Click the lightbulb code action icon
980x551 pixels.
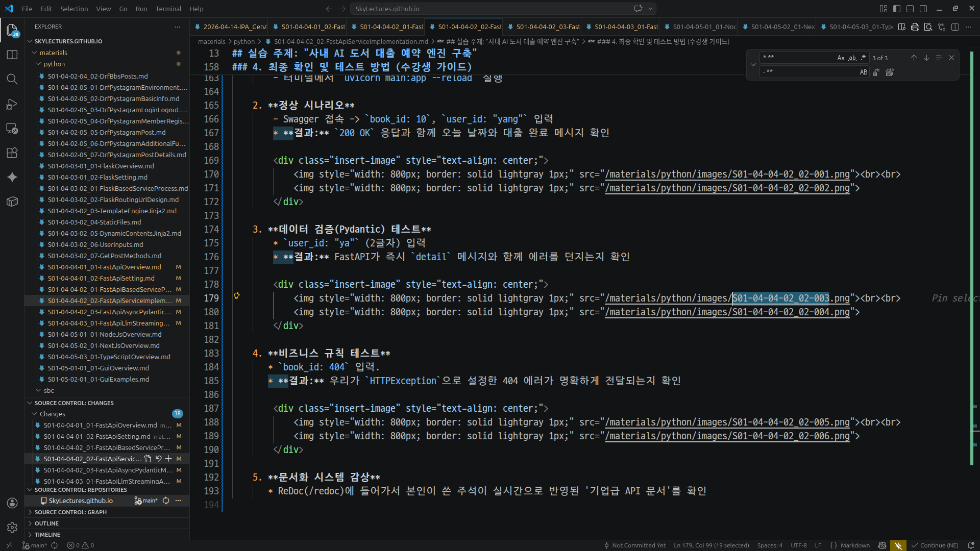[237, 295]
